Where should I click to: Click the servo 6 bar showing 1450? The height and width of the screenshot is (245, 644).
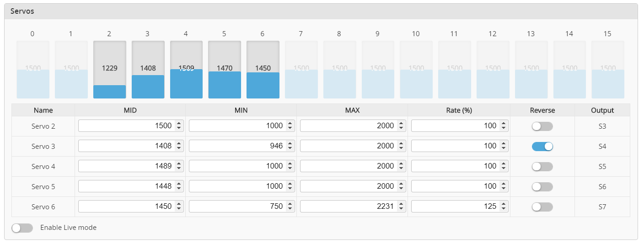click(x=263, y=70)
